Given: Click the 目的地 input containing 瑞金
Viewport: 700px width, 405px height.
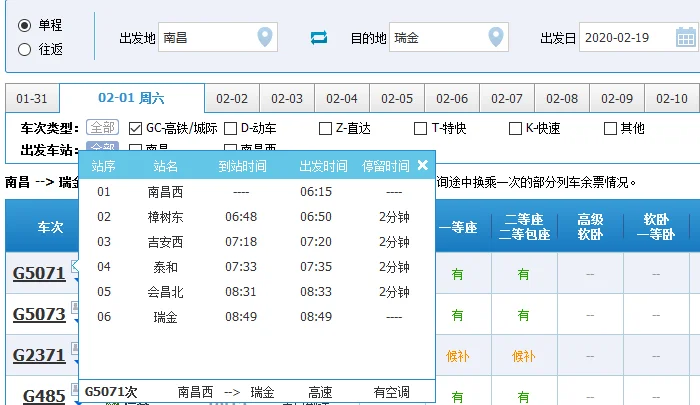Looking at the screenshot, I should [x=449, y=37].
